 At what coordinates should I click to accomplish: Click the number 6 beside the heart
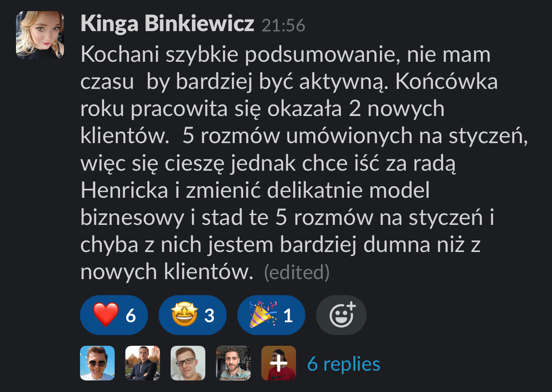coord(130,316)
